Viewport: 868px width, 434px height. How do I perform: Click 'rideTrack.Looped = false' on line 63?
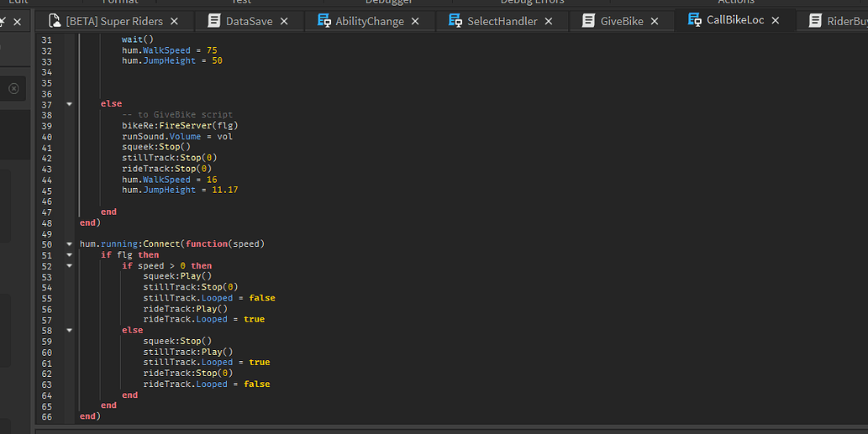coord(207,384)
